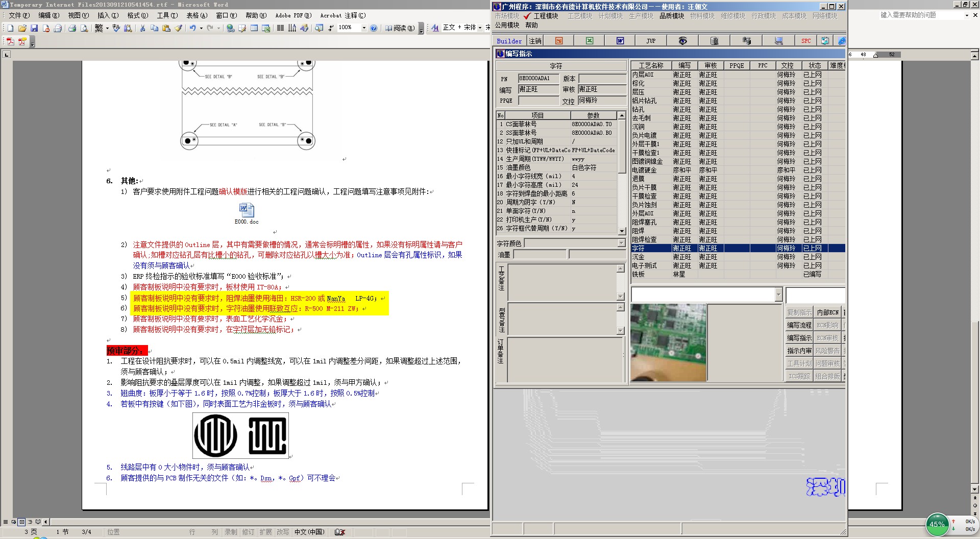Screen dimensions: 980x539
Task: Click the 阅读(R) reading layout button
Action: [400, 28]
